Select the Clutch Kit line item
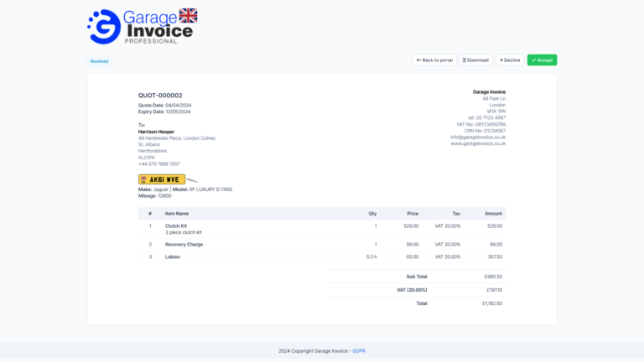The height and width of the screenshot is (362, 644). coord(175,225)
